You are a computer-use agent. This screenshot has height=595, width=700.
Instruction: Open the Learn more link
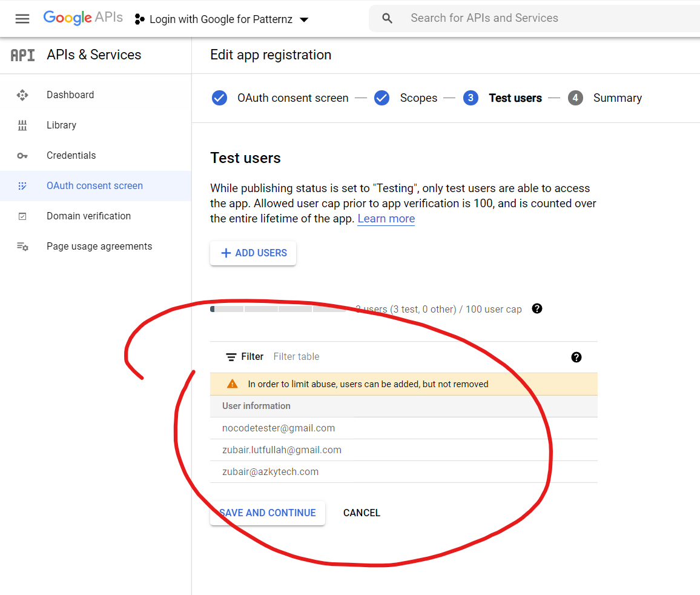(x=386, y=219)
